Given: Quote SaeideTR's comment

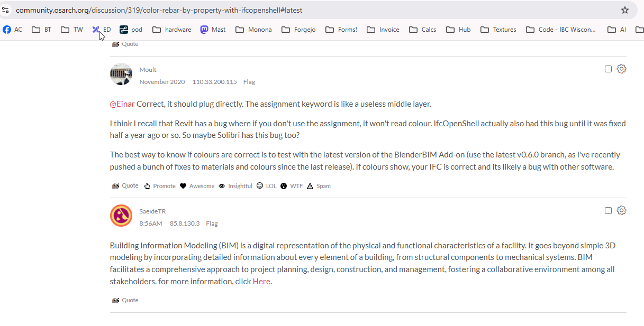Looking at the screenshot, I should (x=125, y=300).
